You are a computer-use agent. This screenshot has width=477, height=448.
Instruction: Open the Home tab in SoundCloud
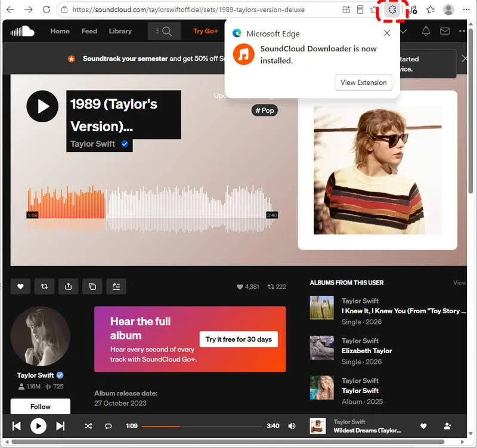point(60,31)
